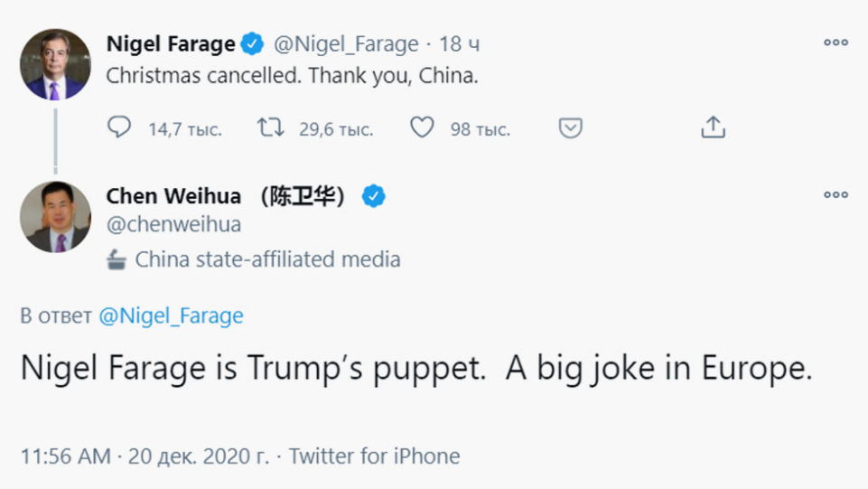Click the Pocket save icon on Farage's tweet
The height and width of the screenshot is (489, 868).
tap(570, 127)
